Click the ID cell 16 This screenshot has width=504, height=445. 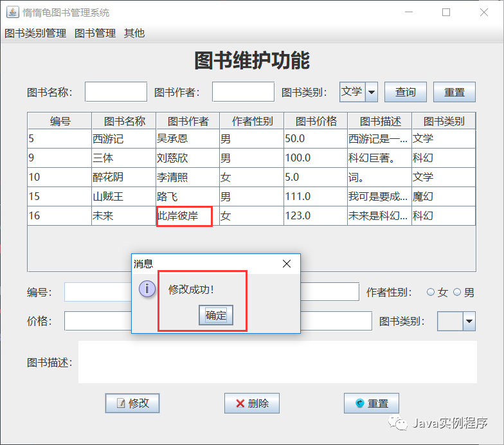pos(60,216)
